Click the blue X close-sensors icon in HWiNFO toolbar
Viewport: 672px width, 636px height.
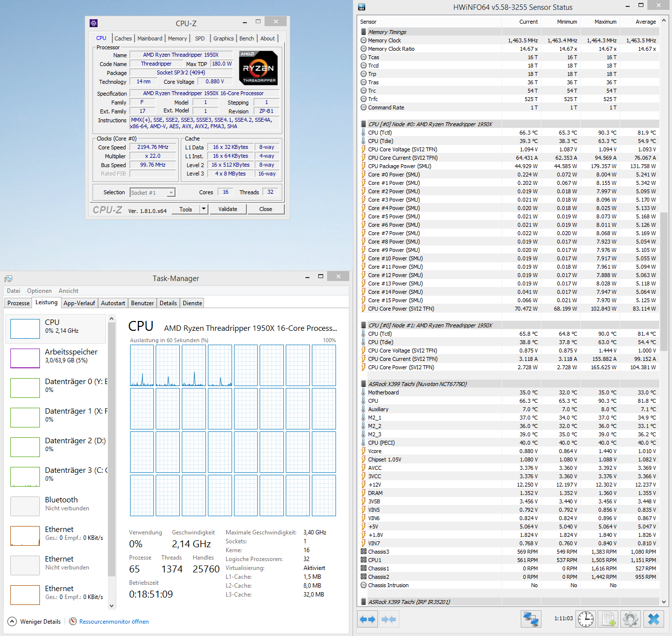click(653, 619)
